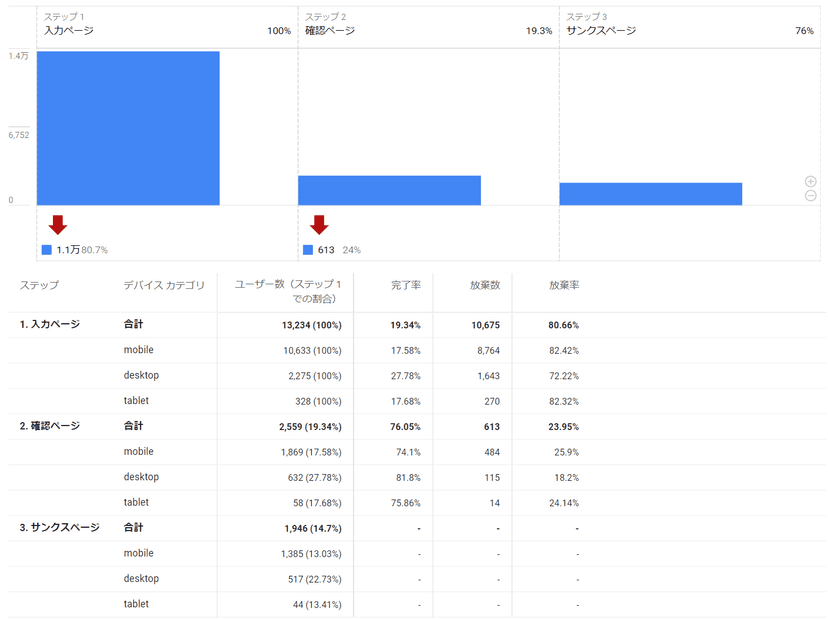The image size is (828, 620).
Task: Select the ユーザー数 column header
Action: tap(288, 292)
